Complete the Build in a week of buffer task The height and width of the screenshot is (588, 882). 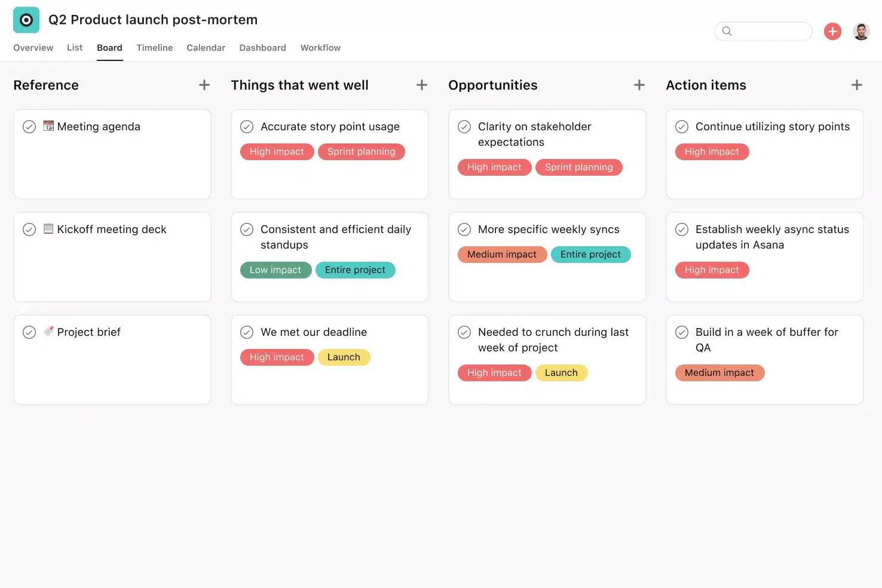[x=682, y=332]
